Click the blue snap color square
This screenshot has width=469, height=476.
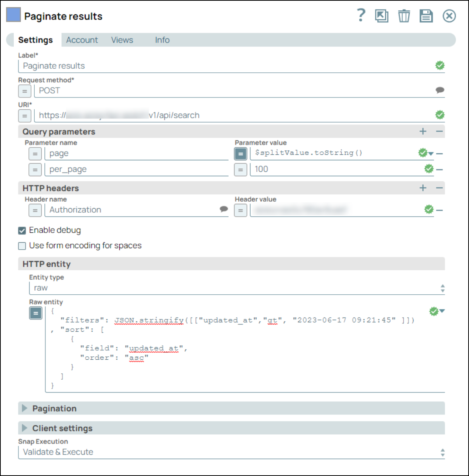pyautogui.click(x=14, y=15)
